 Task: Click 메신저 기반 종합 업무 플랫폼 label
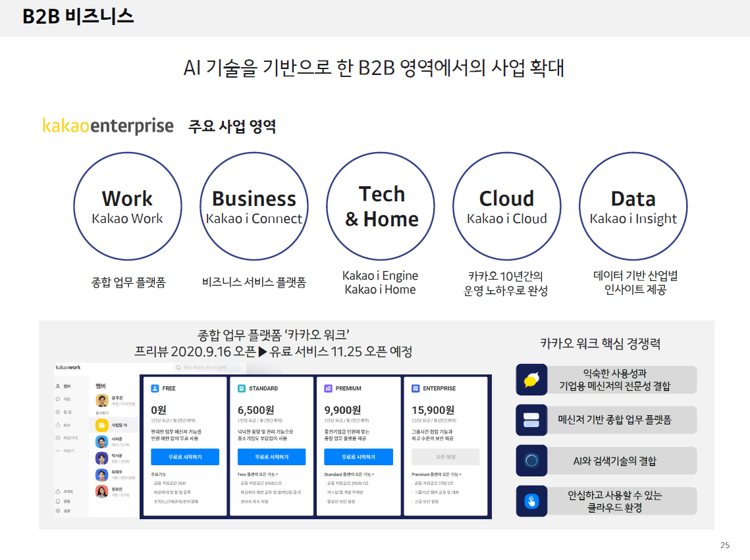pyautogui.click(x=614, y=420)
